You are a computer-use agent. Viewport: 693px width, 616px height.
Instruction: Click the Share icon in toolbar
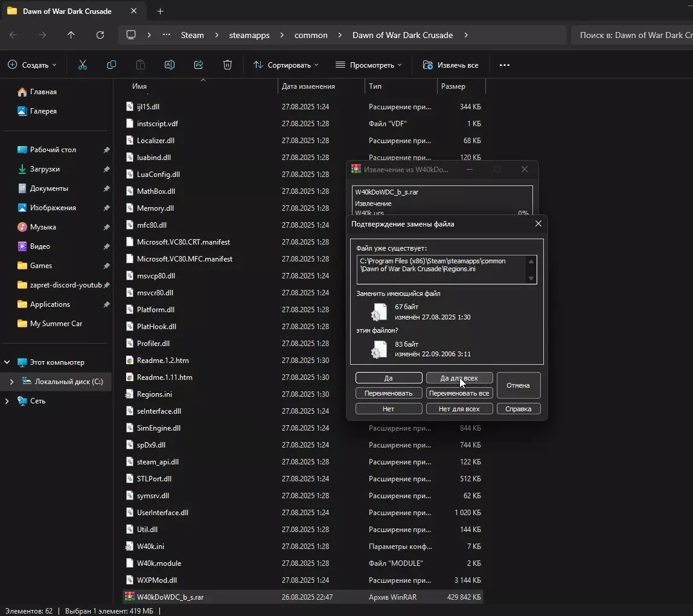[199, 65]
